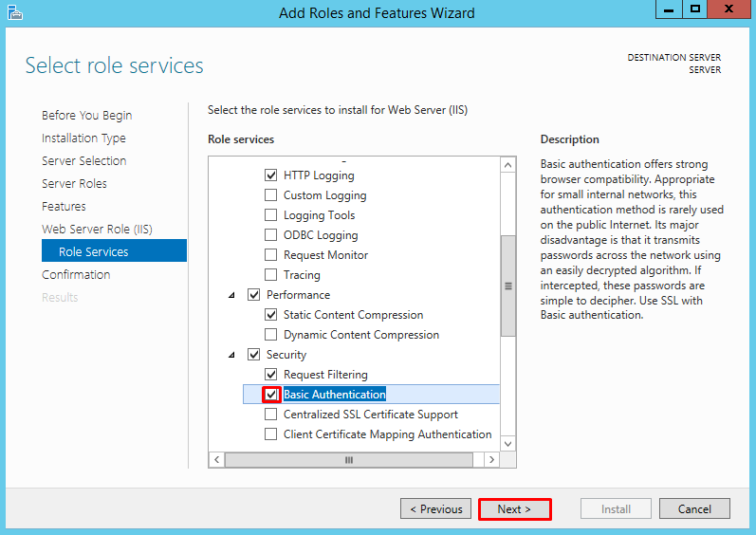This screenshot has width=756, height=535.
Task: Click the horizontal scrollbar thumb
Action: coord(349,459)
